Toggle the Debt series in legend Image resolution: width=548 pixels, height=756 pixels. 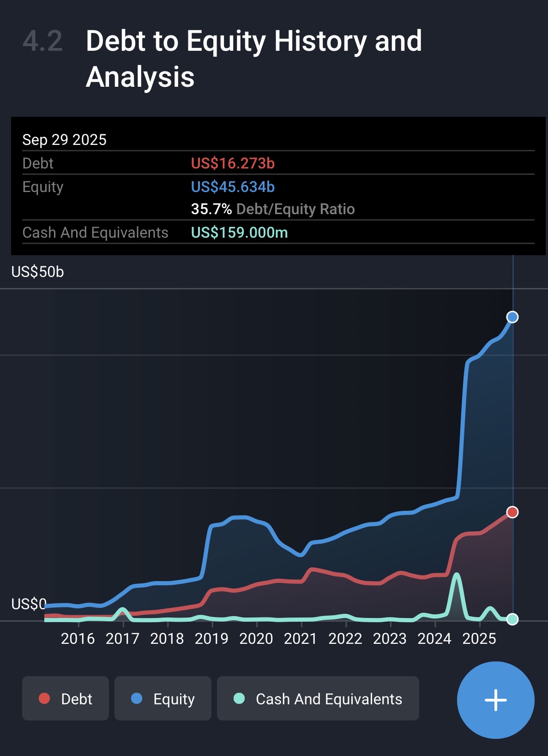pyautogui.click(x=66, y=699)
